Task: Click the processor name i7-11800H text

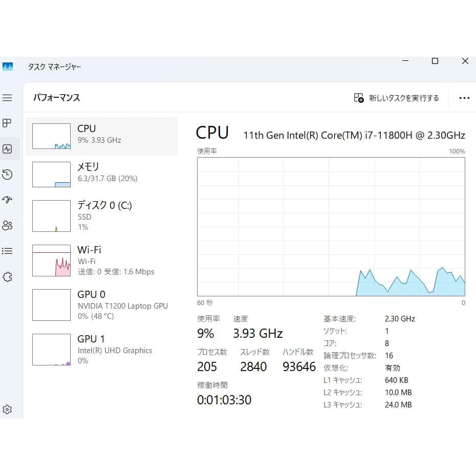Action: [354, 135]
